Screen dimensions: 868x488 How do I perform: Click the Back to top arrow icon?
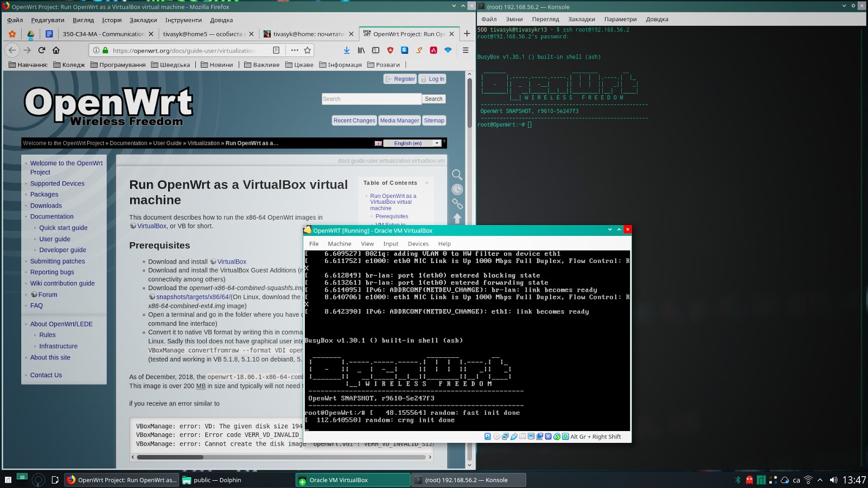click(x=457, y=218)
